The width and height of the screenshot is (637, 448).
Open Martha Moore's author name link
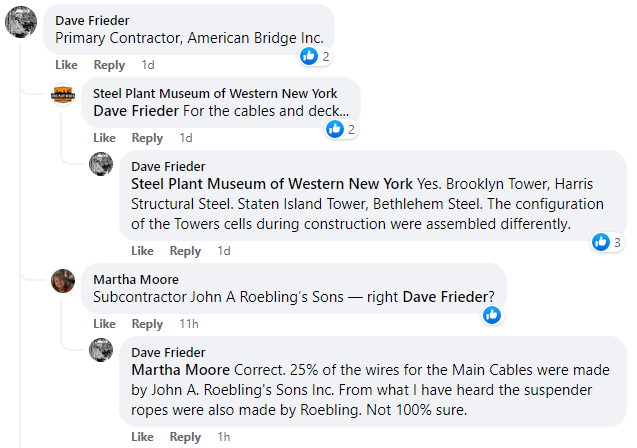click(x=135, y=279)
